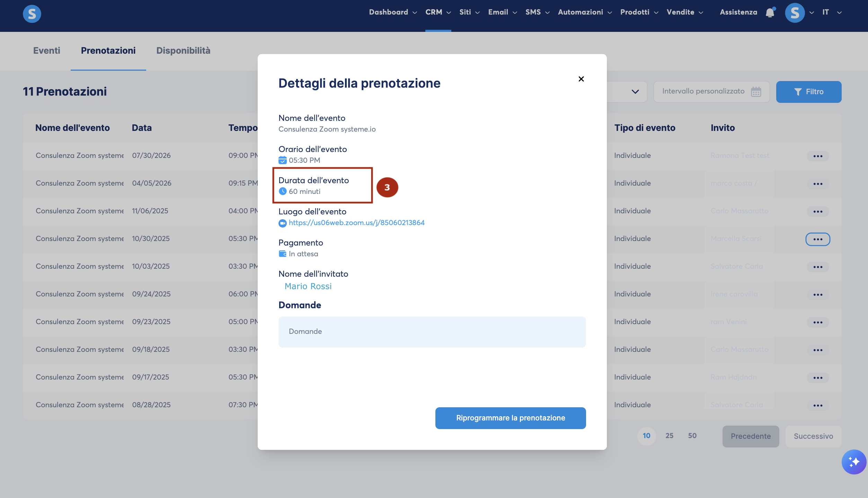868x498 pixels.
Task: Click the Successivo pagination button
Action: (x=813, y=436)
